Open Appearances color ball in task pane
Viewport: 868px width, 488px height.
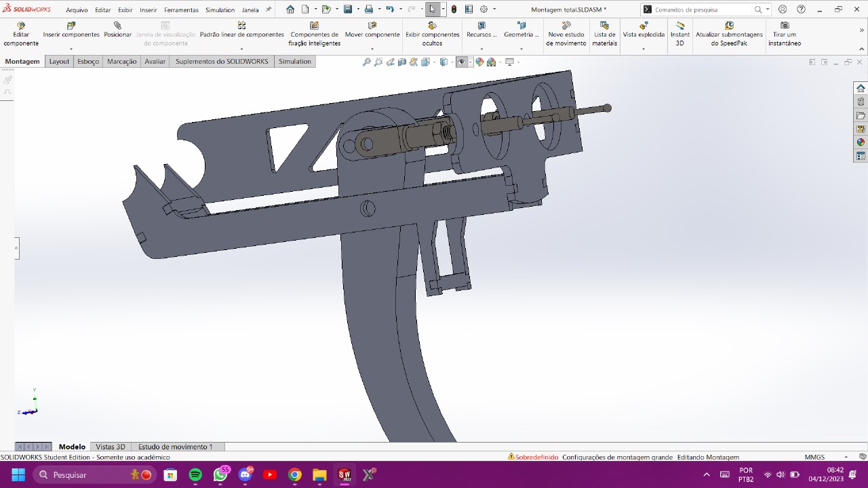861,142
